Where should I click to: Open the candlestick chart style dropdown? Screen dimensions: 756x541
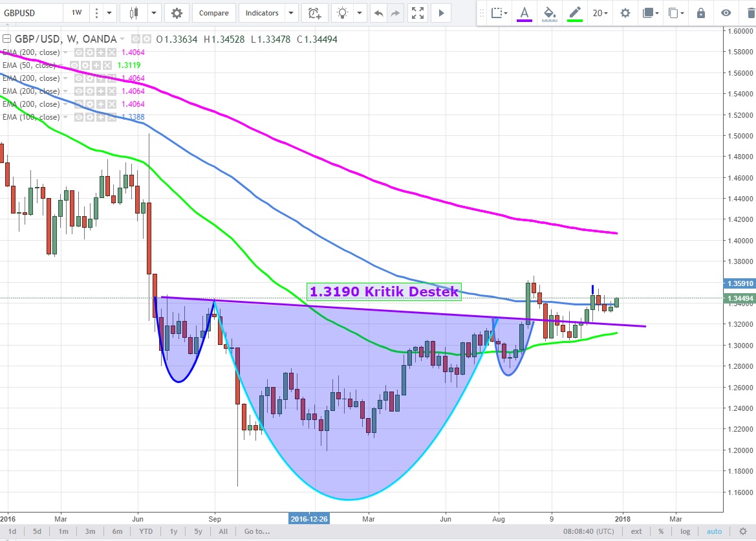click(154, 13)
